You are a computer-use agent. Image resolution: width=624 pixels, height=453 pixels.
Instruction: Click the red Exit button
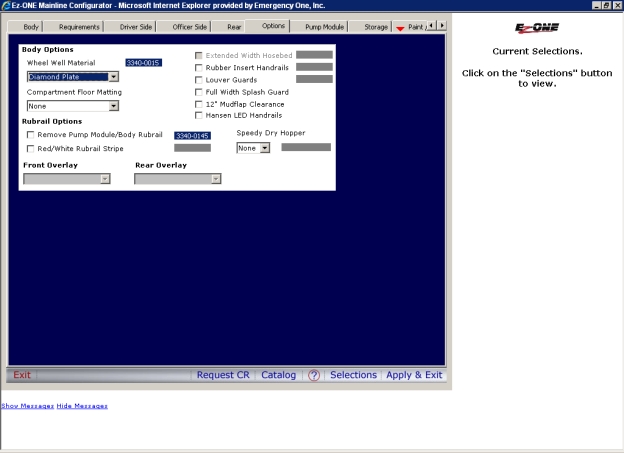pos(22,375)
